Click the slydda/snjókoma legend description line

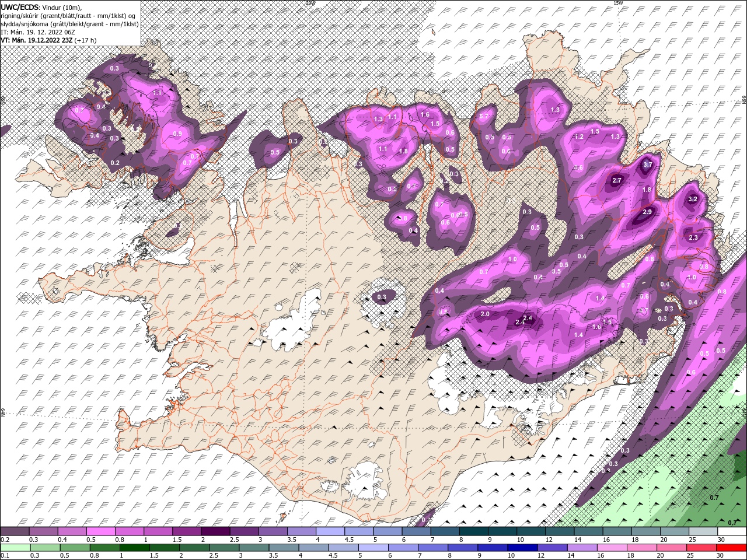pos(69,23)
